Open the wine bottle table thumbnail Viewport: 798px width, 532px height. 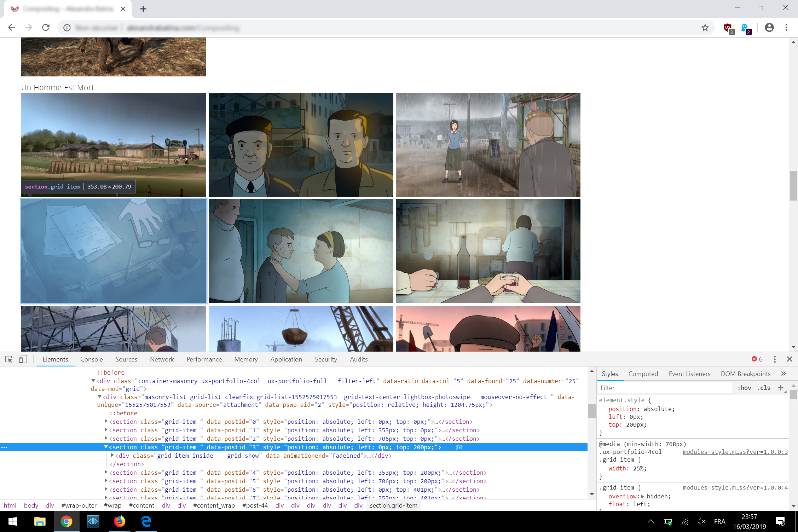[488, 251]
